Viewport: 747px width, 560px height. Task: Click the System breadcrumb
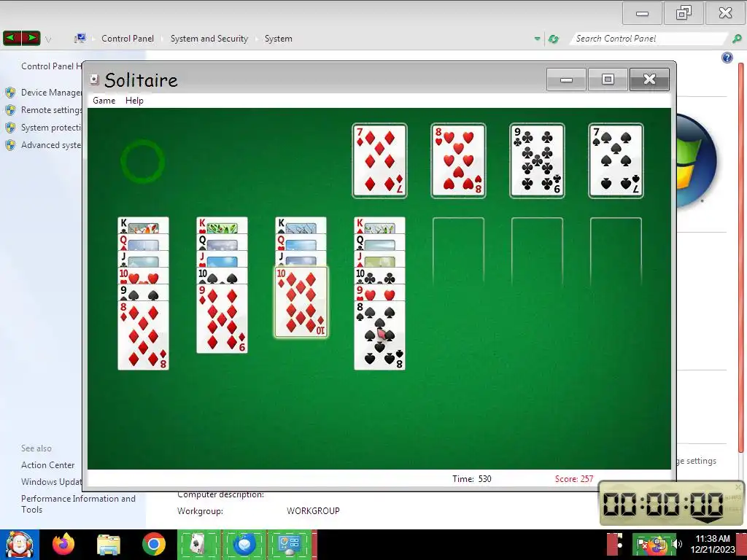278,39
